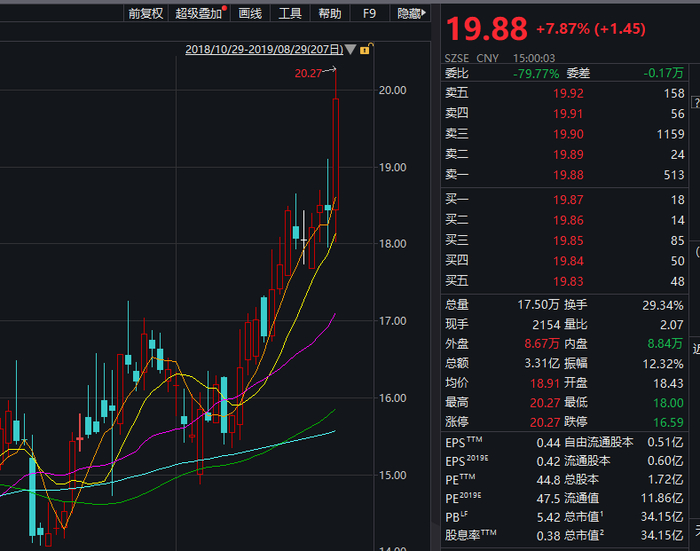Collapse panel using 隐藏 arrow button
Viewport: 700px width, 551px height.
[x=411, y=14]
